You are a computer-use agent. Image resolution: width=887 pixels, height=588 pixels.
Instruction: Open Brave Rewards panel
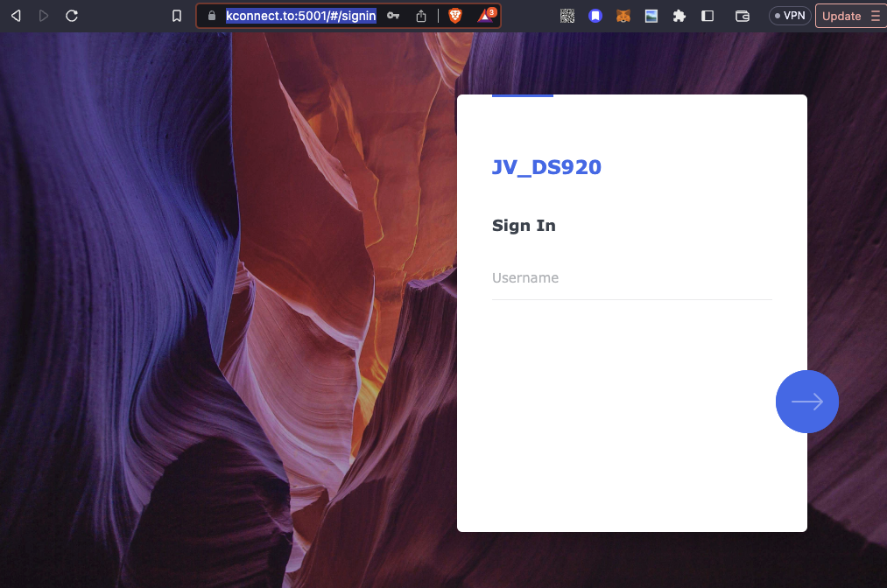(485, 16)
